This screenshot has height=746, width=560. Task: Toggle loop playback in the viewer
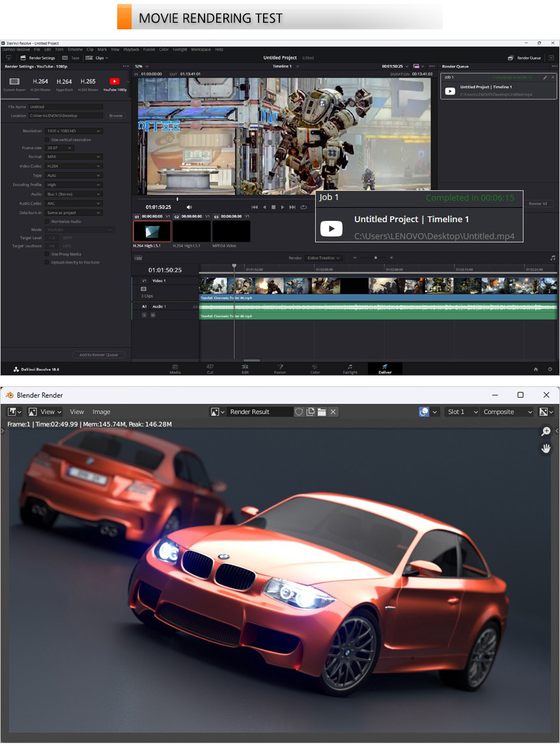coord(303,207)
